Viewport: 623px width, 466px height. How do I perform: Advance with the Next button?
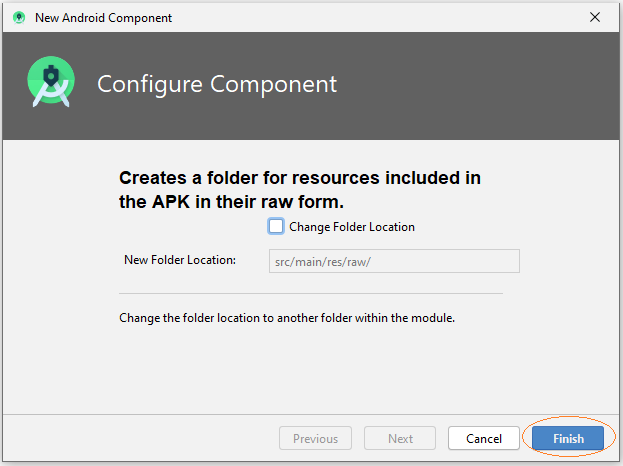pyautogui.click(x=400, y=439)
